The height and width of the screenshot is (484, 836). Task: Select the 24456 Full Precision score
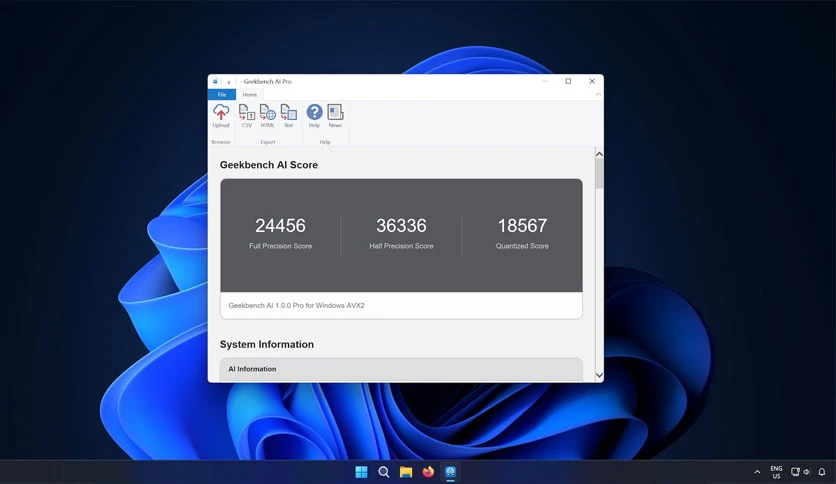click(x=280, y=225)
